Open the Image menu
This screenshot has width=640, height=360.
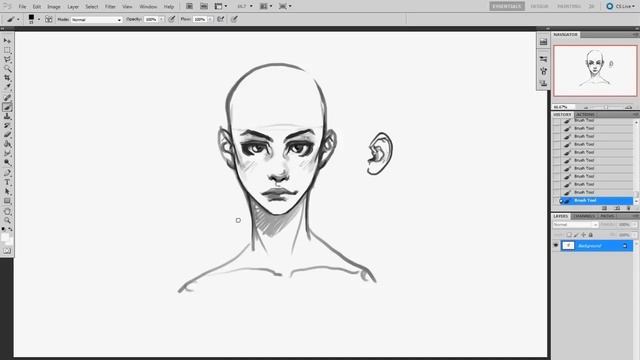[53, 7]
